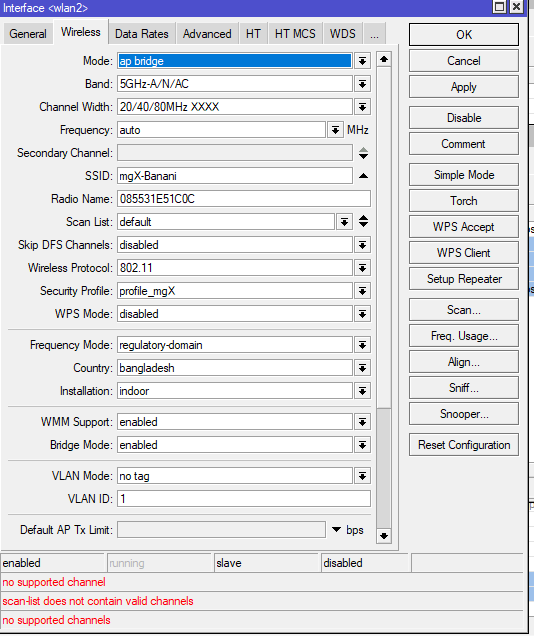Screen dimensions: 534x636
Task: Open the Frequency Mode dropdown
Action: pyautogui.click(x=362, y=345)
